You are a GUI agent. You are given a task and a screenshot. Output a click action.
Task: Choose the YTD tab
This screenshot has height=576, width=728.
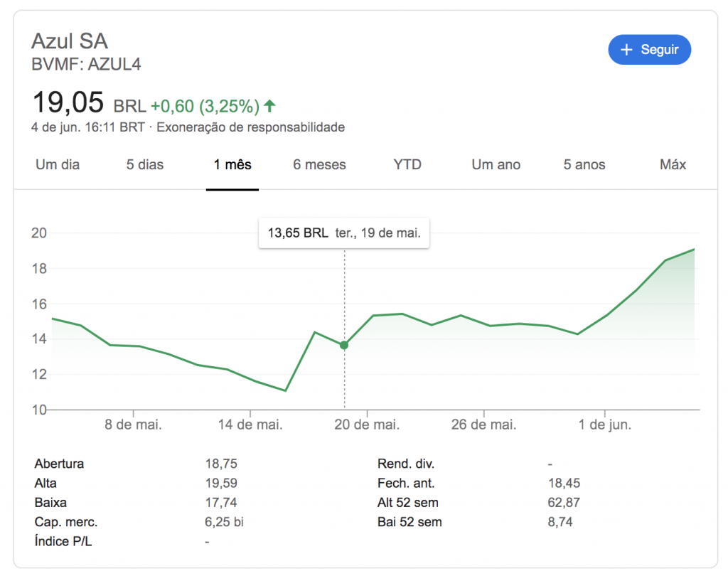coord(407,164)
